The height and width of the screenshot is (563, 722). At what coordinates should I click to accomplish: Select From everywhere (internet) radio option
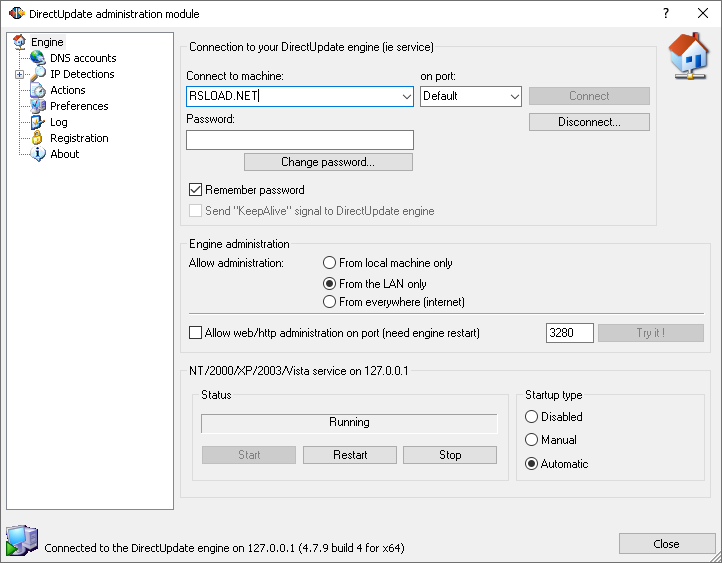pyautogui.click(x=329, y=302)
